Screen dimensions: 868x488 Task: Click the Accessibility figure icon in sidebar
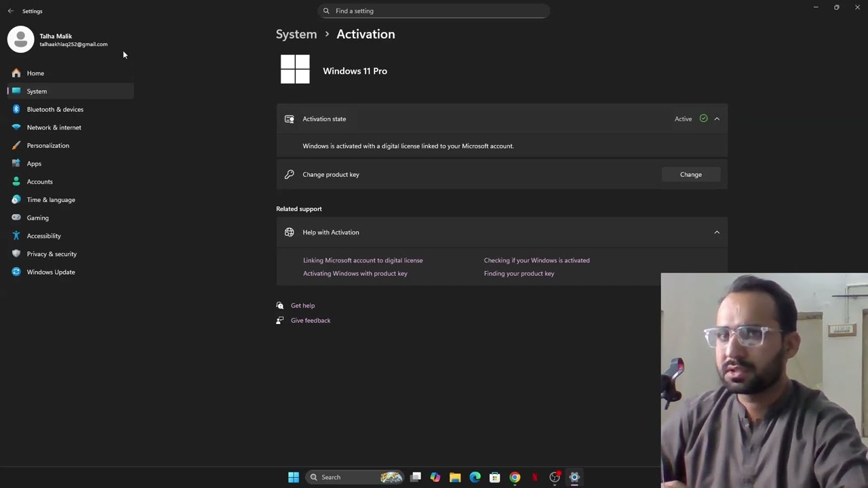click(x=16, y=236)
